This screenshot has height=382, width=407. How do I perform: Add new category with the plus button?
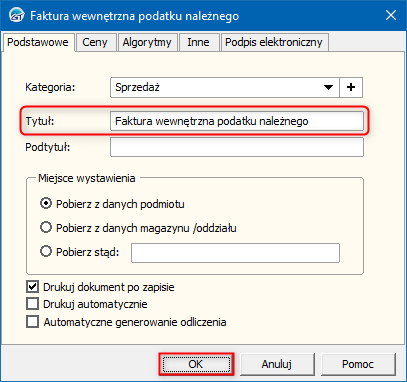[351, 87]
